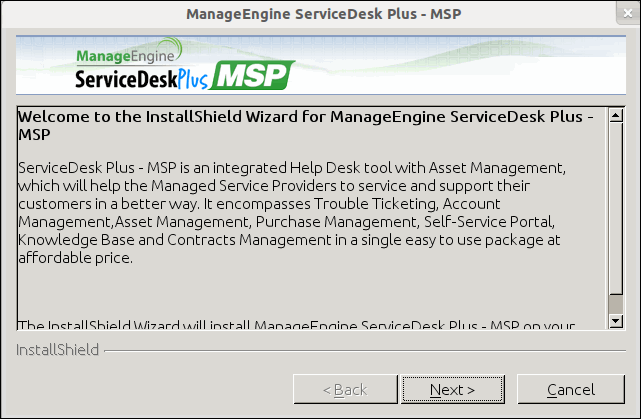Click the window title bar text
The height and width of the screenshot is (419, 641).
pyautogui.click(x=319, y=15)
